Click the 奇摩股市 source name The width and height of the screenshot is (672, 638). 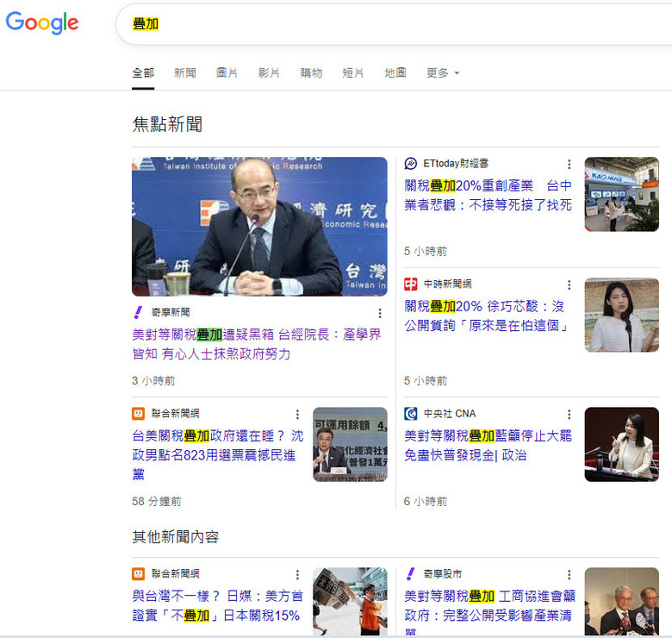443,573
